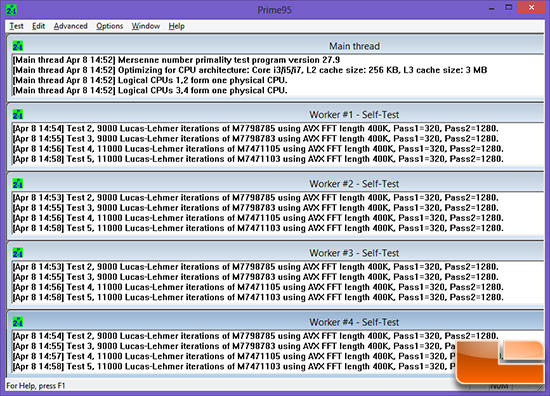The image size is (550, 396).
Task: Click Worker #3 Test 4 M7471105 line
Action: (258, 287)
